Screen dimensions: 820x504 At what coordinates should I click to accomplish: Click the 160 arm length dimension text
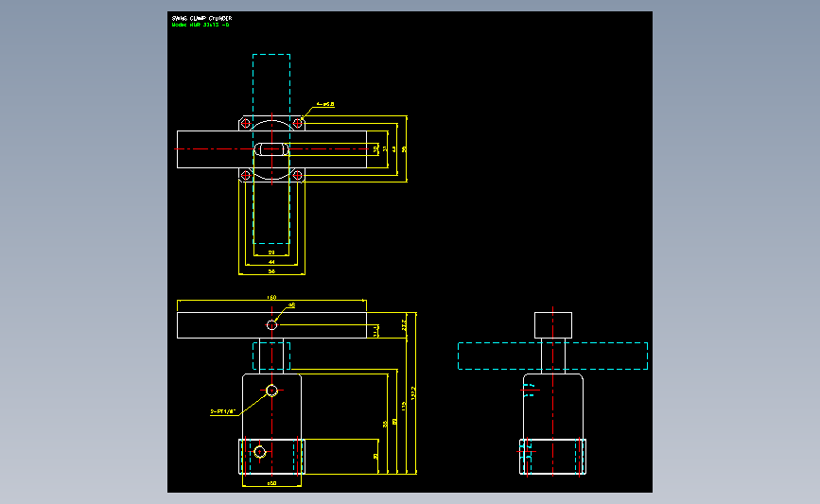pyautogui.click(x=272, y=298)
